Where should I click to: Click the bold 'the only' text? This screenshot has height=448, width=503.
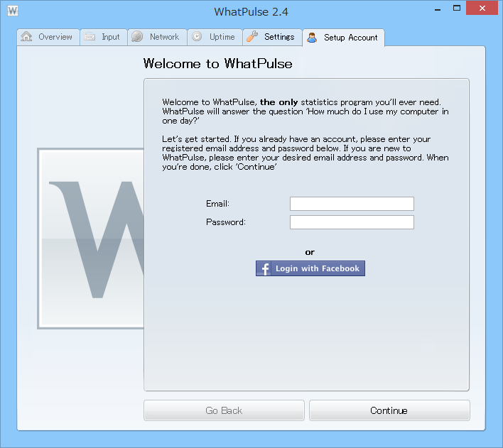(278, 102)
